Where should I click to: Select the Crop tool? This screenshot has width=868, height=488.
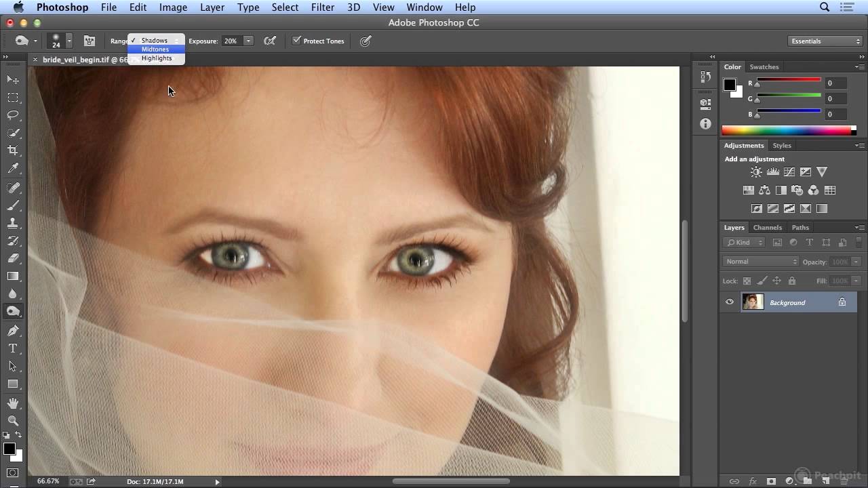[13, 150]
